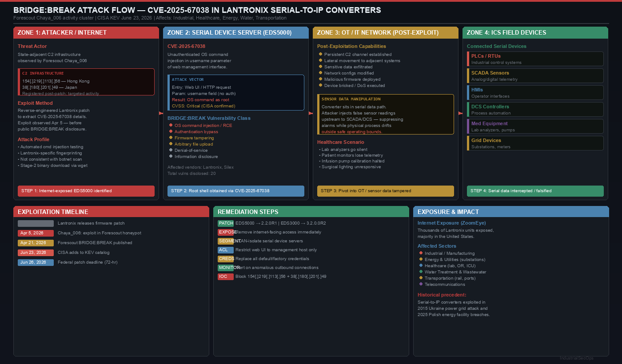Image resolution: width=622 pixels, height=364 pixels.
Task: Select the Med Equipment card
Action: (535, 127)
